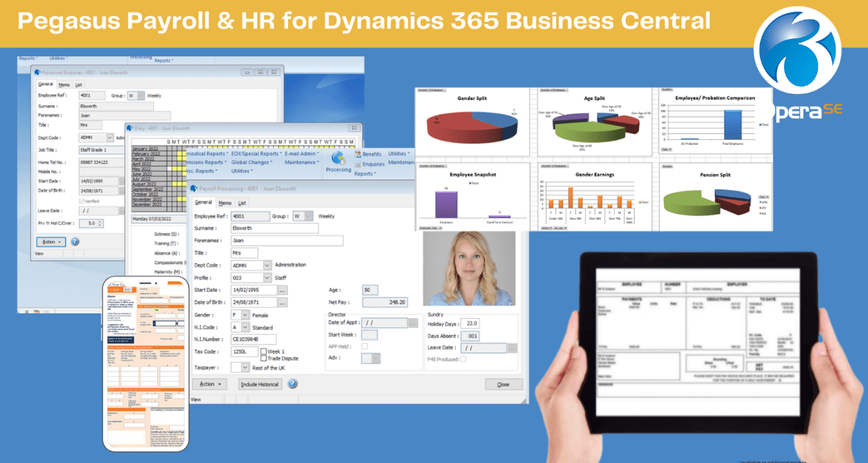Click the Forenames field in Payroll Processing
The width and height of the screenshot is (868, 463).
pos(287,241)
